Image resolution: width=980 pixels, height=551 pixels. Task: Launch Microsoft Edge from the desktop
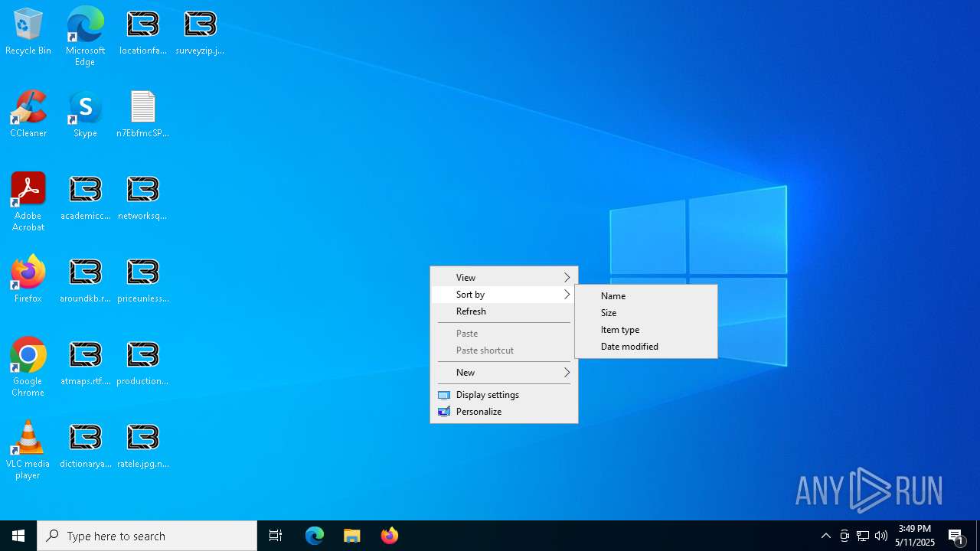coord(85,36)
